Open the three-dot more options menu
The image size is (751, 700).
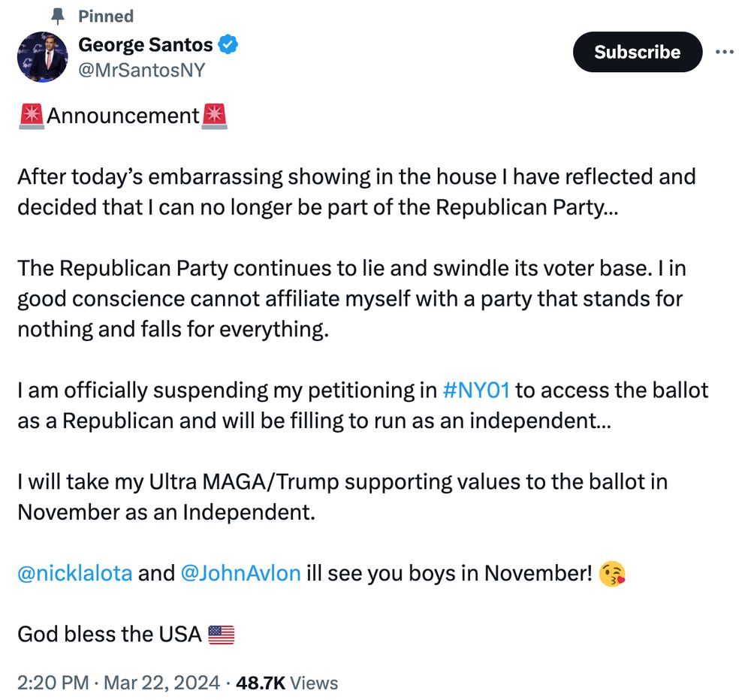pyautogui.click(x=724, y=52)
